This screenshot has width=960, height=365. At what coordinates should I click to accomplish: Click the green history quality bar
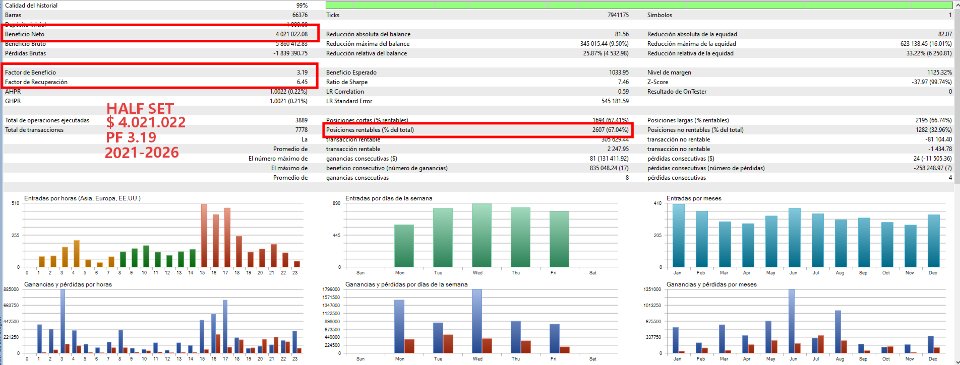pyautogui.click(x=639, y=5)
